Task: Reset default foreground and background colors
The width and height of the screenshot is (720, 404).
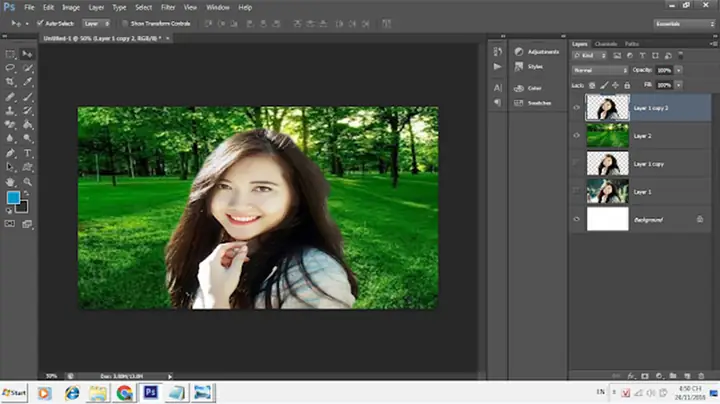Action: pyautogui.click(x=9, y=211)
